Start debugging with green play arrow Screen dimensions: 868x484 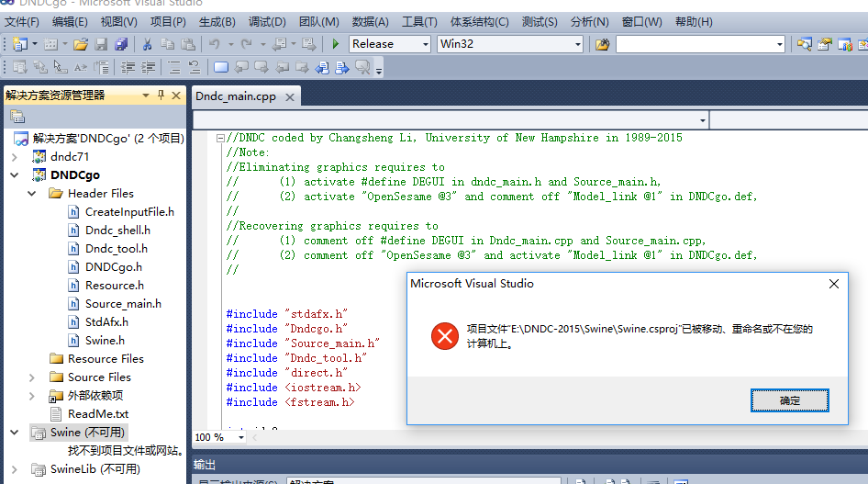point(336,44)
